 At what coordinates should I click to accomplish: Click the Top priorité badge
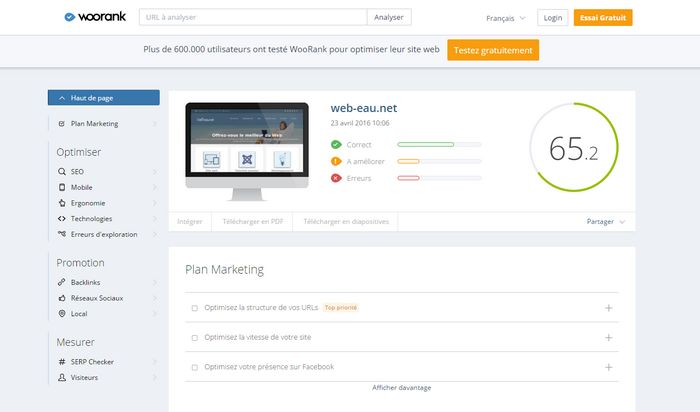pos(341,308)
